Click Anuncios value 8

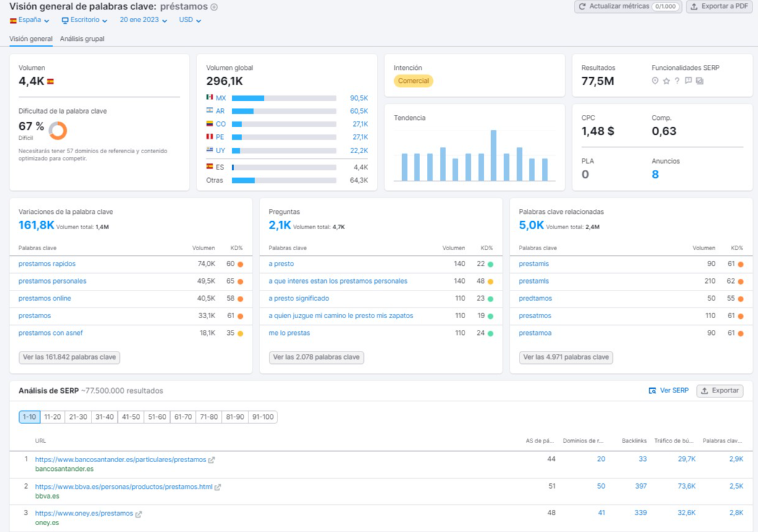pyautogui.click(x=655, y=174)
